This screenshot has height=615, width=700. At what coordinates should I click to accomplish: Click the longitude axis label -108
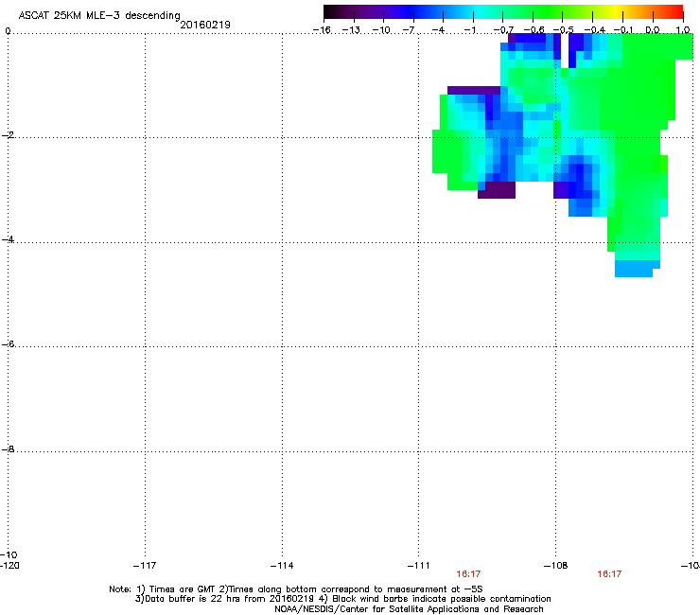pyautogui.click(x=555, y=566)
